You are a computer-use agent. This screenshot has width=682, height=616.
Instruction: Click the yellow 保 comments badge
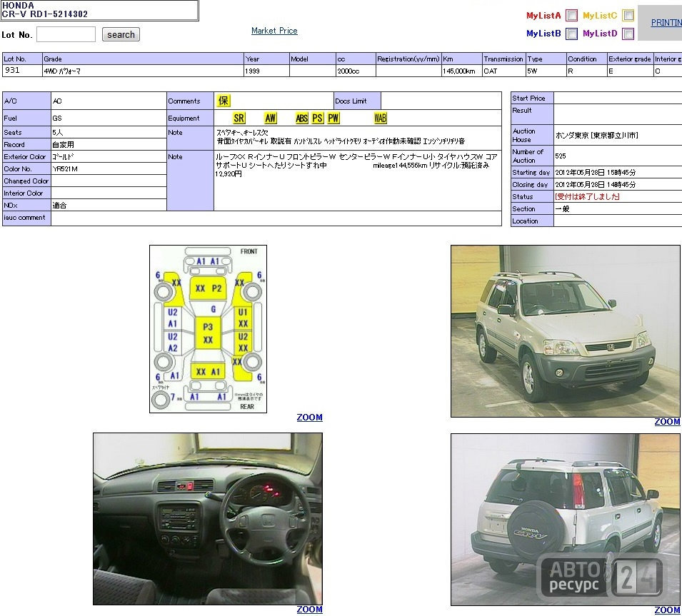[223, 101]
